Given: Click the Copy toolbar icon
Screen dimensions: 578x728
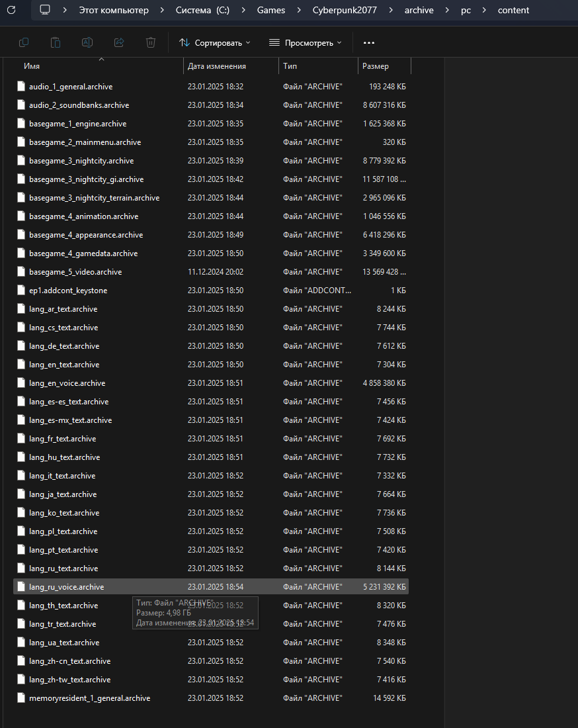Looking at the screenshot, I should pyautogui.click(x=24, y=43).
